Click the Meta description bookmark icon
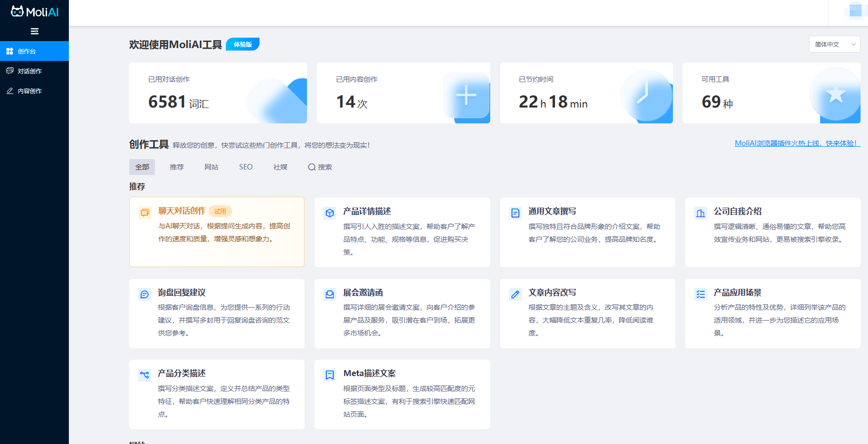The width and height of the screenshot is (868, 444). point(330,375)
